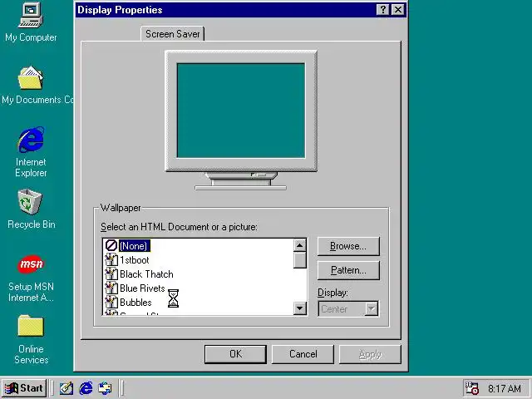Choose the Black Thatch wallpaper

pos(146,273)
